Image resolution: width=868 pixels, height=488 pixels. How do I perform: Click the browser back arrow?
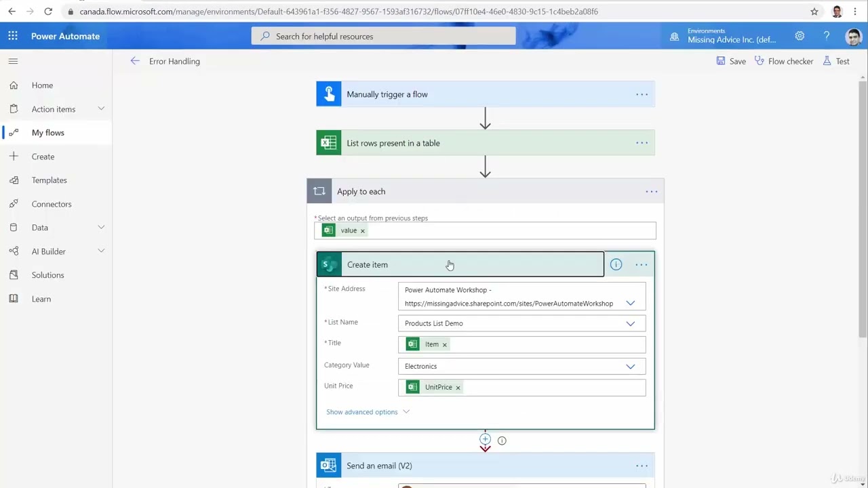pos(12,12)
